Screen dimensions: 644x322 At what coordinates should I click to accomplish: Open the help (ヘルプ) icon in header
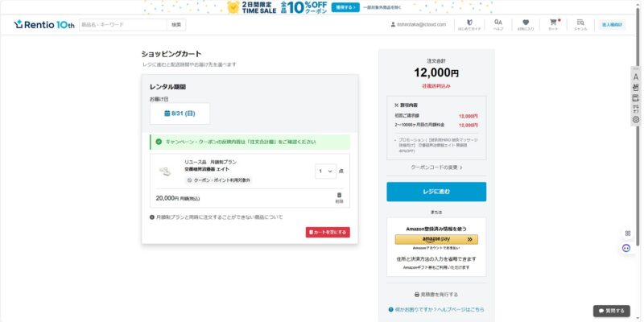point(498,24)
